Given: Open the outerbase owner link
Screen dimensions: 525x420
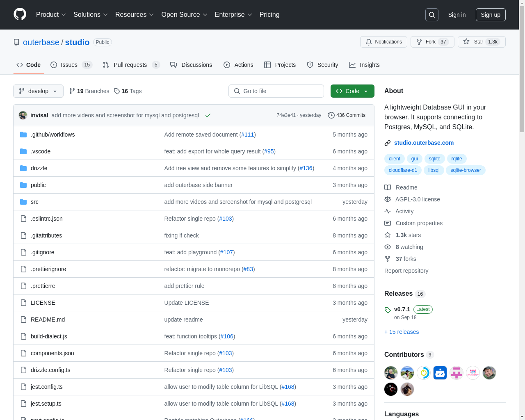Looking at the screenshot, I should tap(41, 42).
